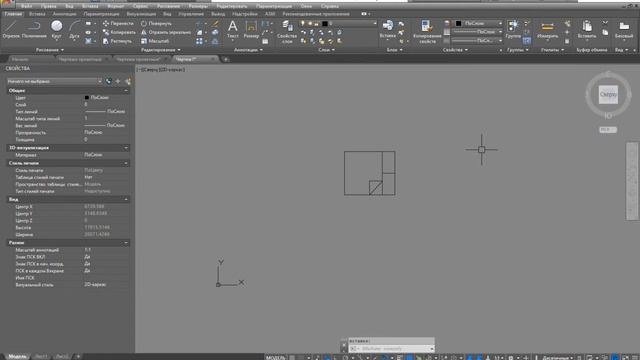Screen dimensions: 640x360
Task: Click the command line input field
Action: (391, 349)
